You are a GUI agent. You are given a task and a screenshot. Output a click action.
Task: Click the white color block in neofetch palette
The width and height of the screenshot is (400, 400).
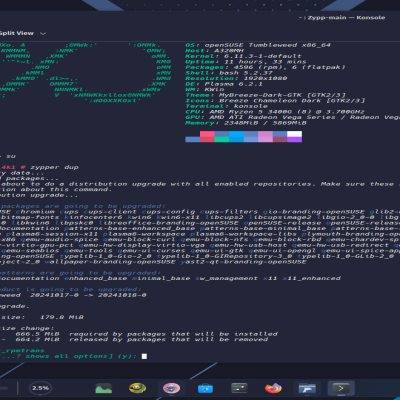pyautogui.click(x=294, y=134)
